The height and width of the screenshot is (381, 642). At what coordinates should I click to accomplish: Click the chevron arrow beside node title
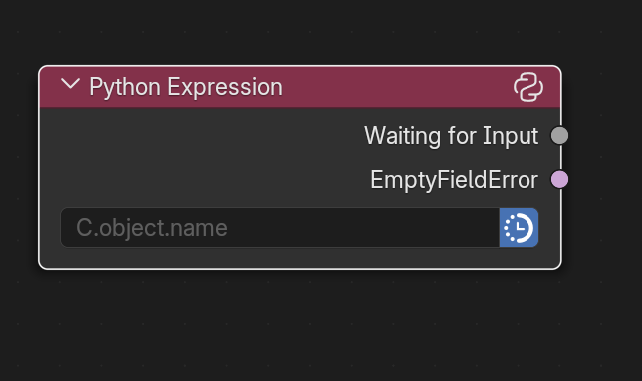pyautogui.click(x=70, y=84)
